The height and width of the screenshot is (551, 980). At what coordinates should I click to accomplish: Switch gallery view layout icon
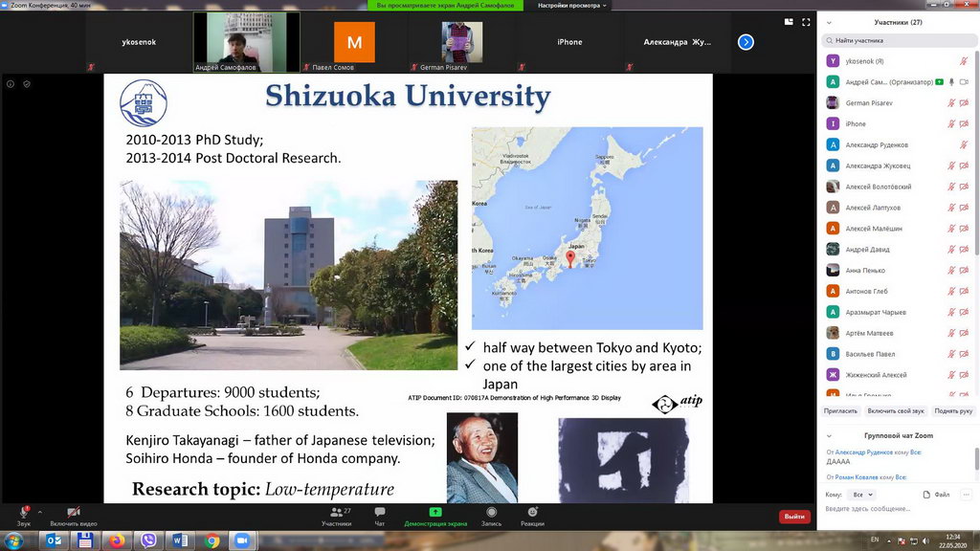tap(789, 22)
